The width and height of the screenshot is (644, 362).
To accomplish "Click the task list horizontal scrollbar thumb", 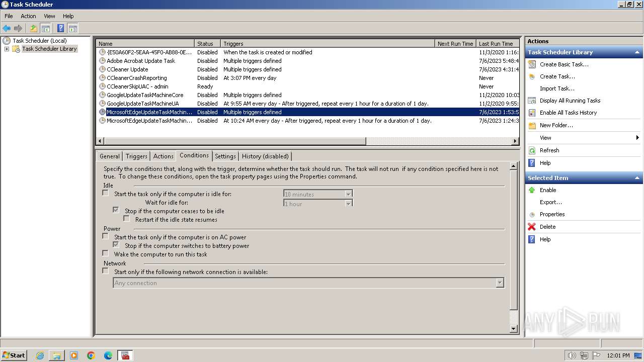I will (235, 141).
